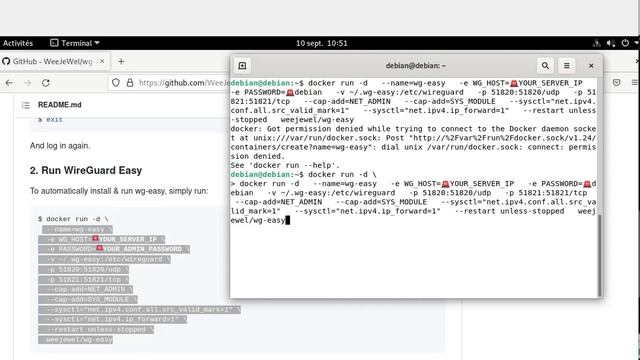
Task: Go back in the browser
Action: (x=9, y=83)
